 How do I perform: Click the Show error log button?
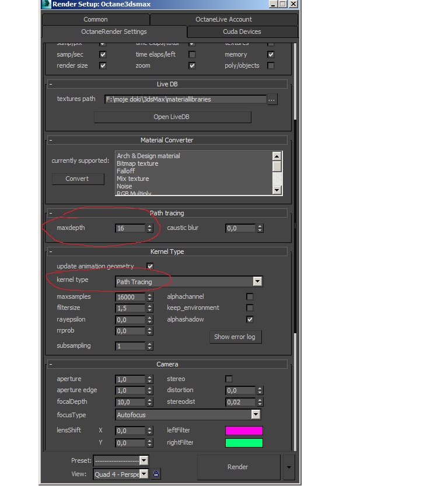tap(236, 337)
